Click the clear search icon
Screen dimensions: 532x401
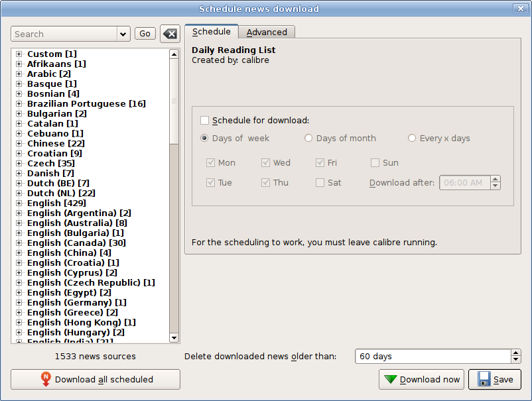[170, 32]
